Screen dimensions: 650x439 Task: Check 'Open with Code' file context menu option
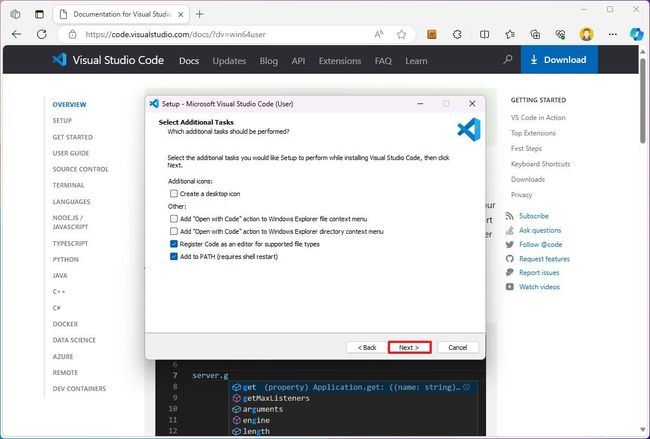pyautogui.click(x=174, y=218)
